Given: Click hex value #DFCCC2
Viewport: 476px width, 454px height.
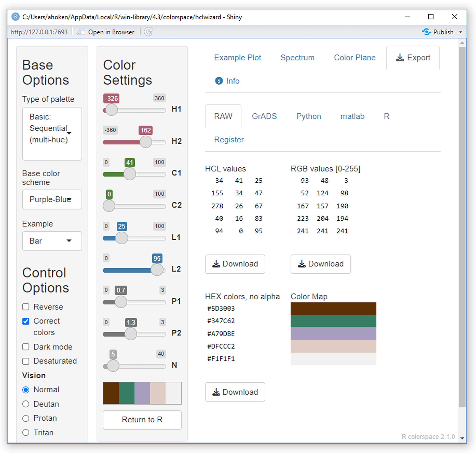Looking at the screenshot, I should coord(221,346).
